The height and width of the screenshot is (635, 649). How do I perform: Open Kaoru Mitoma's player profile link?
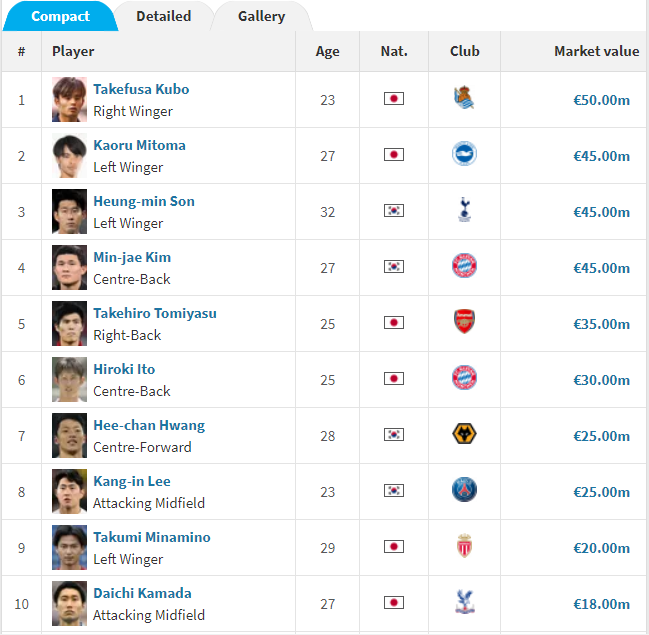139,145
